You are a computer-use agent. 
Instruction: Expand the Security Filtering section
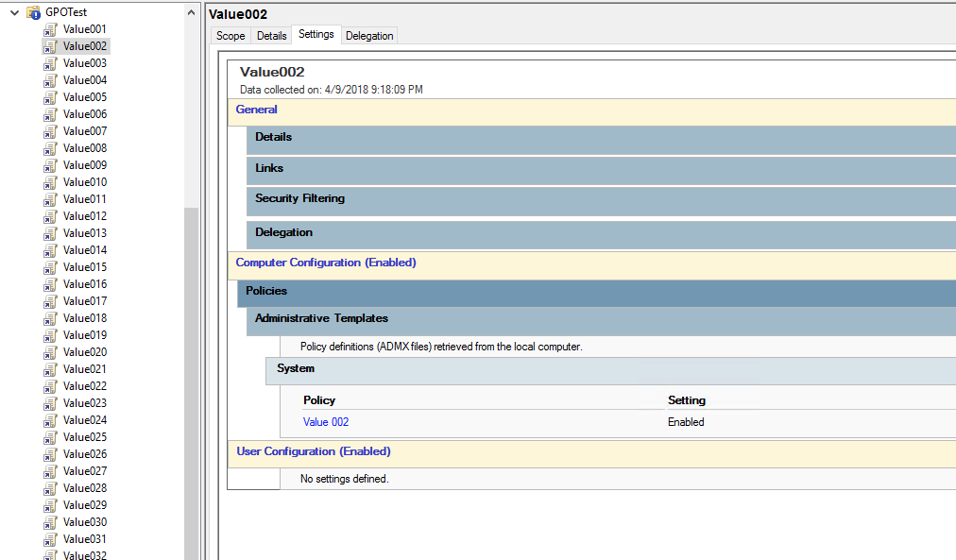pyautogui.click(x=299, y=198)
